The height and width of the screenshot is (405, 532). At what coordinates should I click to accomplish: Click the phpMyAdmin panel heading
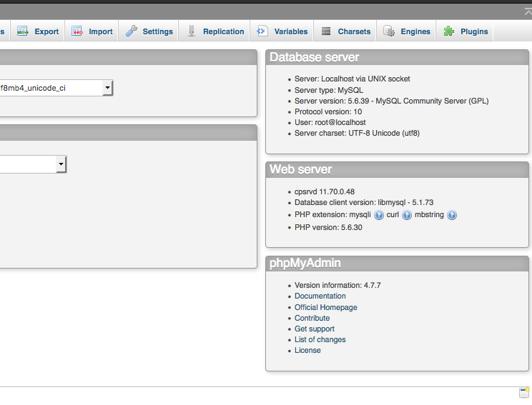click(305, 263)
